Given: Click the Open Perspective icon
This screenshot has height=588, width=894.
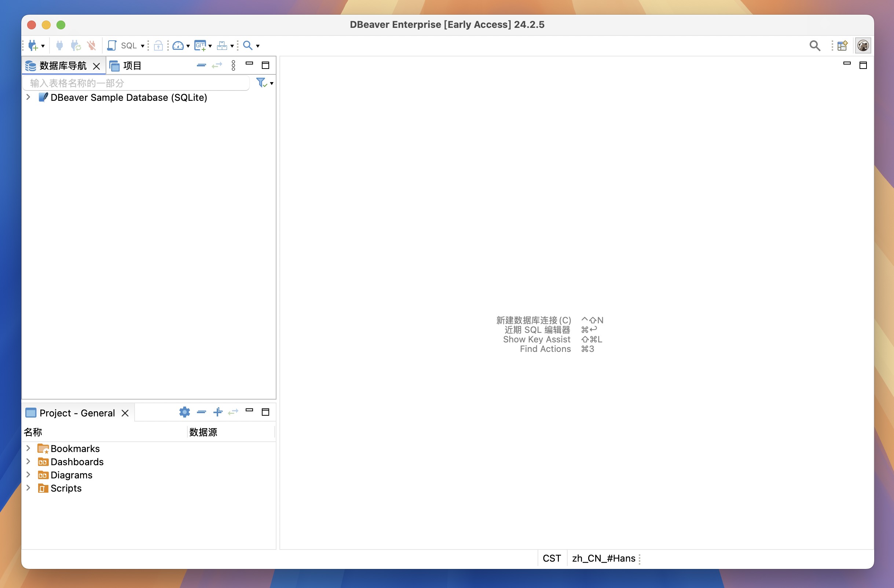Looking at the screenshot, I should 843,45.
